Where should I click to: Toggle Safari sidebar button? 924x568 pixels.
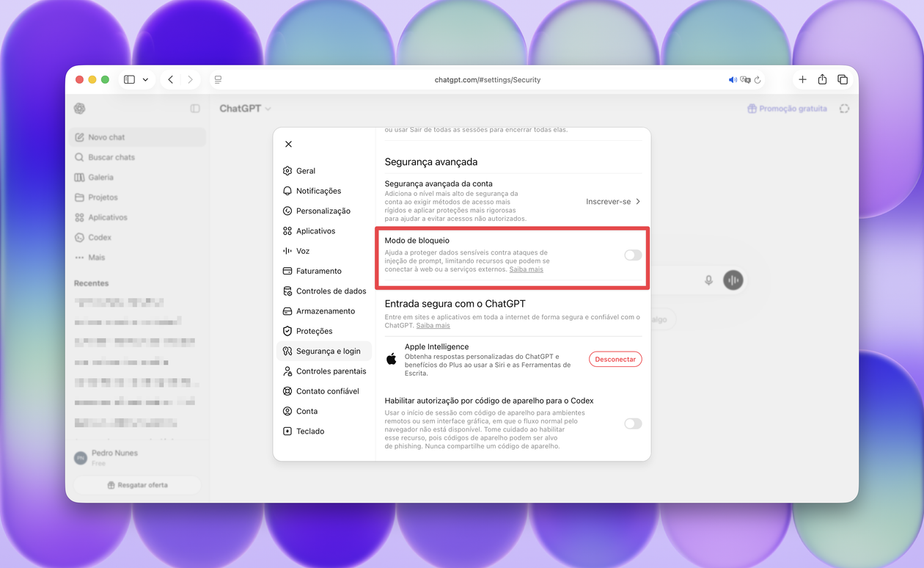pos(130,79)
